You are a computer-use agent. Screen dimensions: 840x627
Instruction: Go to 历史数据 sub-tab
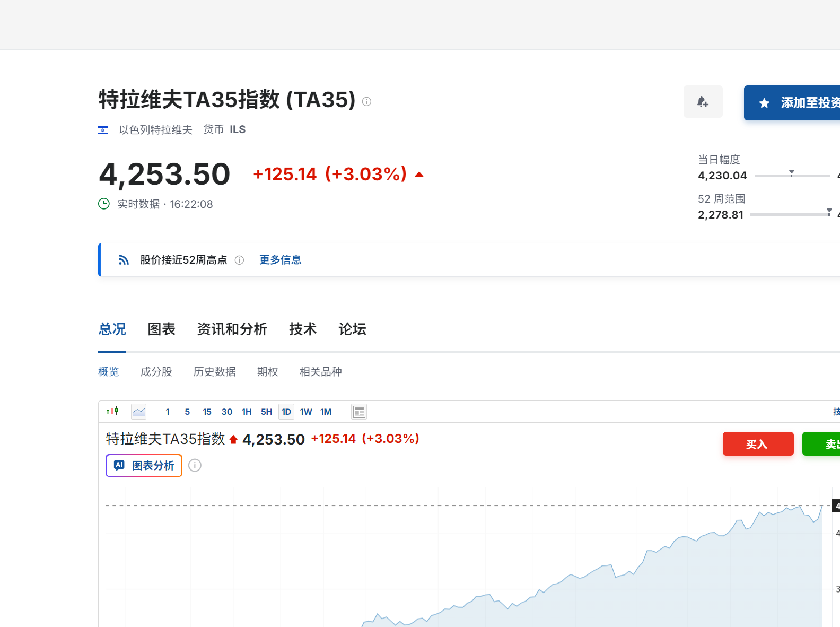coord(214,372)
